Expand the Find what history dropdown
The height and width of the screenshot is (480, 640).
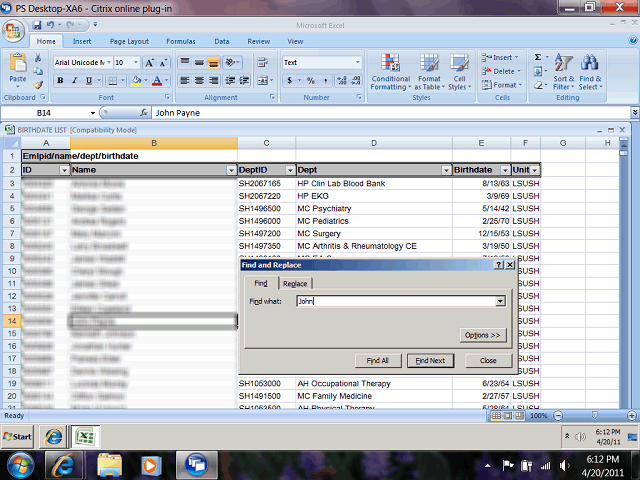click(500, 301)
